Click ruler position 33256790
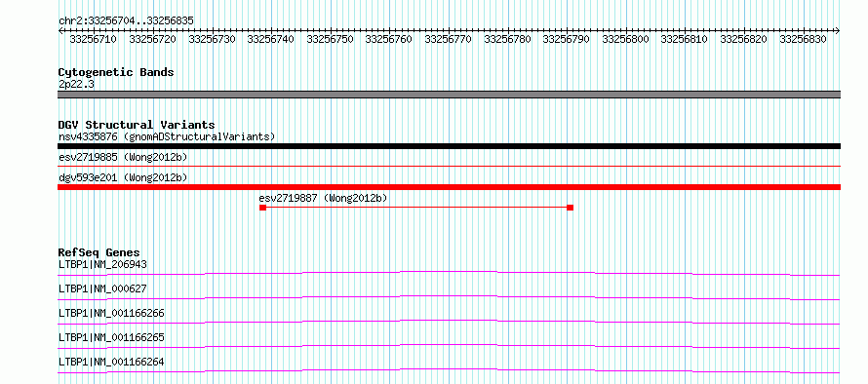Viewport: 868px width, 384px height. point(566,39)
